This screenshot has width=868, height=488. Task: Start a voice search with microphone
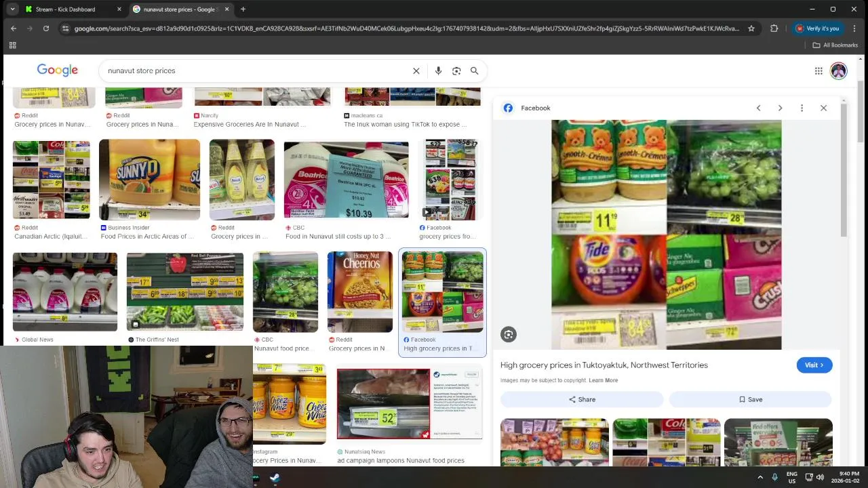pyautogui.click(x=438, y=70)
